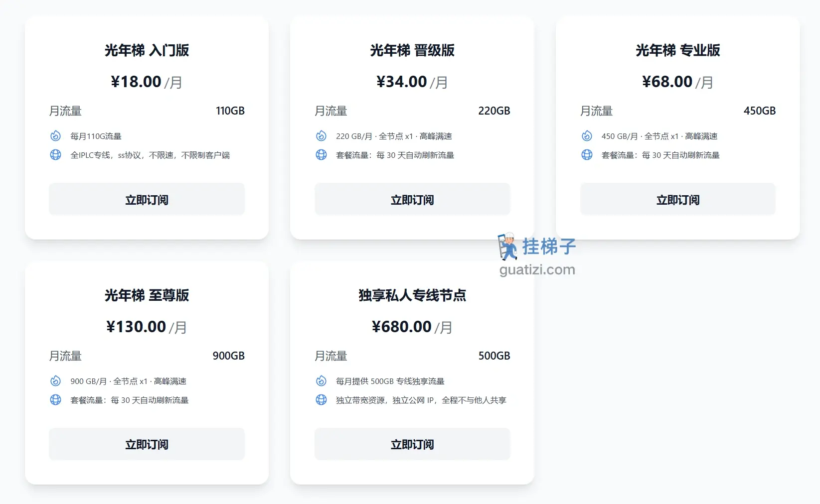Click globe icon in 独享私人专线节点 plan
This screenshot has width=820, height=504.
pos(321,400)
